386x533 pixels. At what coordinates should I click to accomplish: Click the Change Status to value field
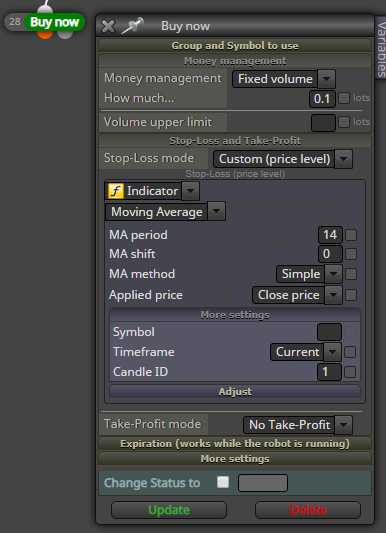tap(263, 483)
